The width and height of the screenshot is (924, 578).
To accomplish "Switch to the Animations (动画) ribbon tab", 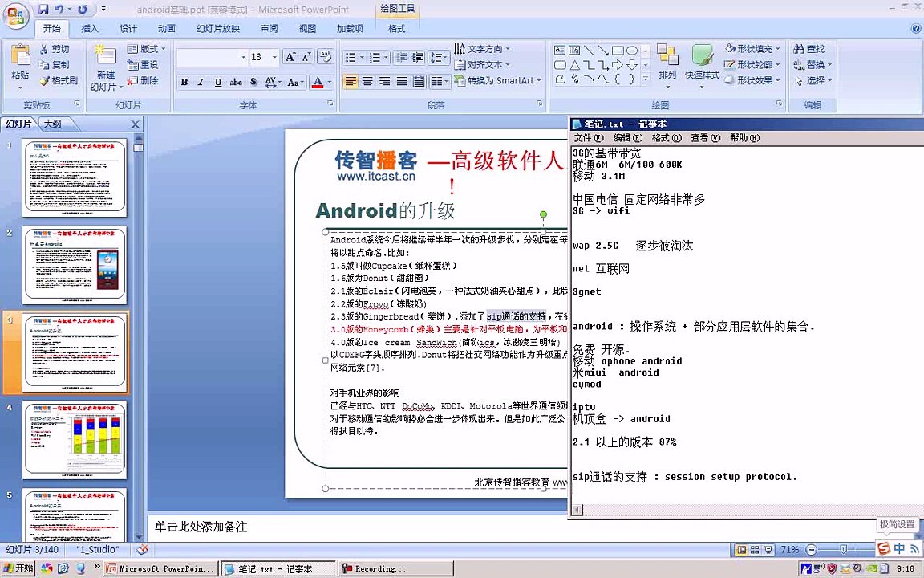I will pyautogui.click(x=166, y=28).
